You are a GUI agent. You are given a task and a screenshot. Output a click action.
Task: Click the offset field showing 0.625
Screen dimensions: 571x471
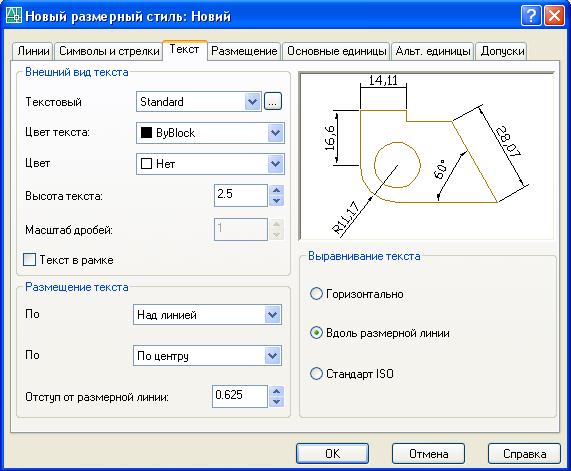[240, 396]
